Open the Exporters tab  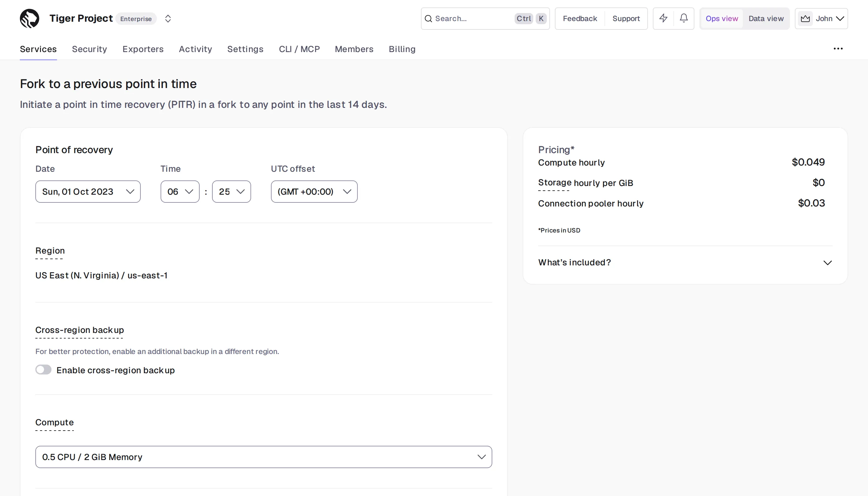(x=143, y=49)
